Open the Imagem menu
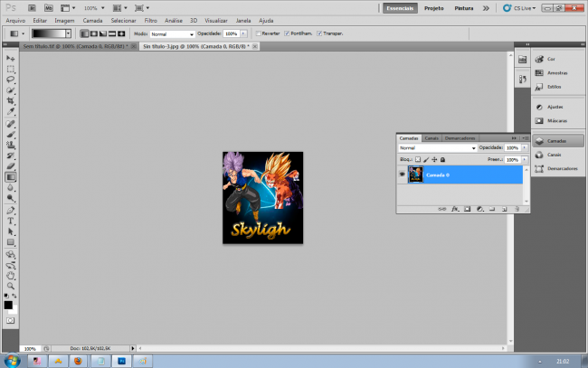 (64, 21)
